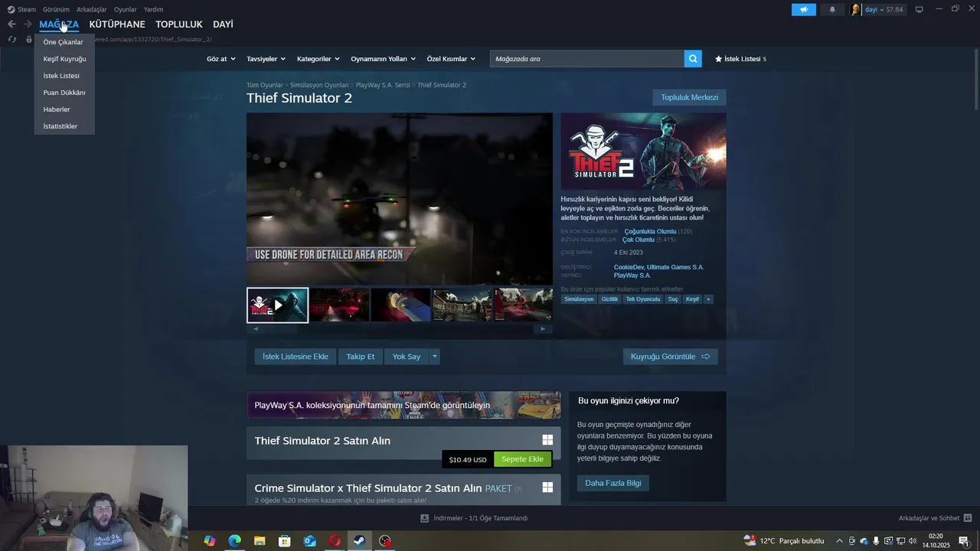Open the Steam logo menu
Screen dimensions: 980x551
point(21,9)
